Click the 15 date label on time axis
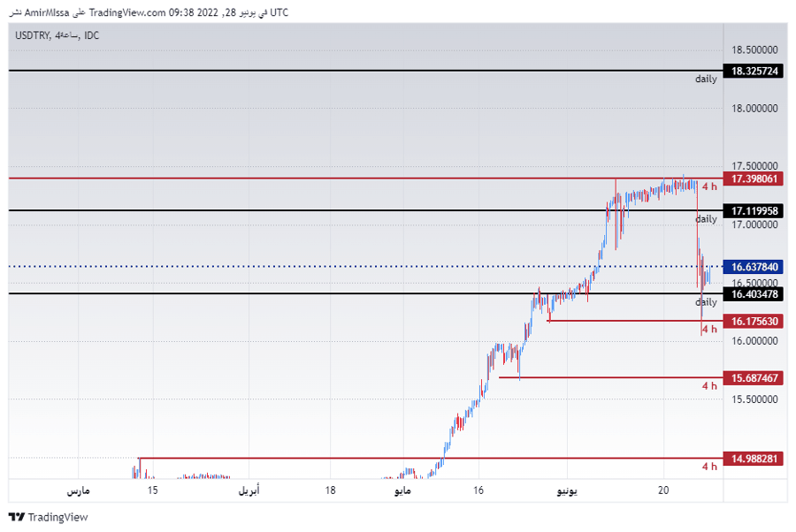The width and height of the screenshot is (796, 532). tap(153, 490)
